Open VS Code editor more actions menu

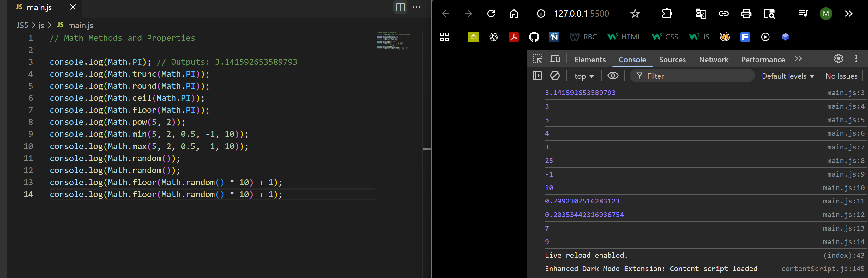(x=417, y=7)
